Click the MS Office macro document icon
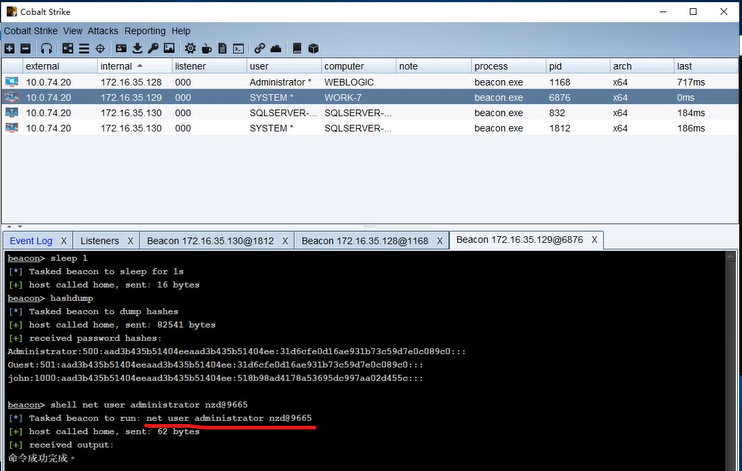 222,48
